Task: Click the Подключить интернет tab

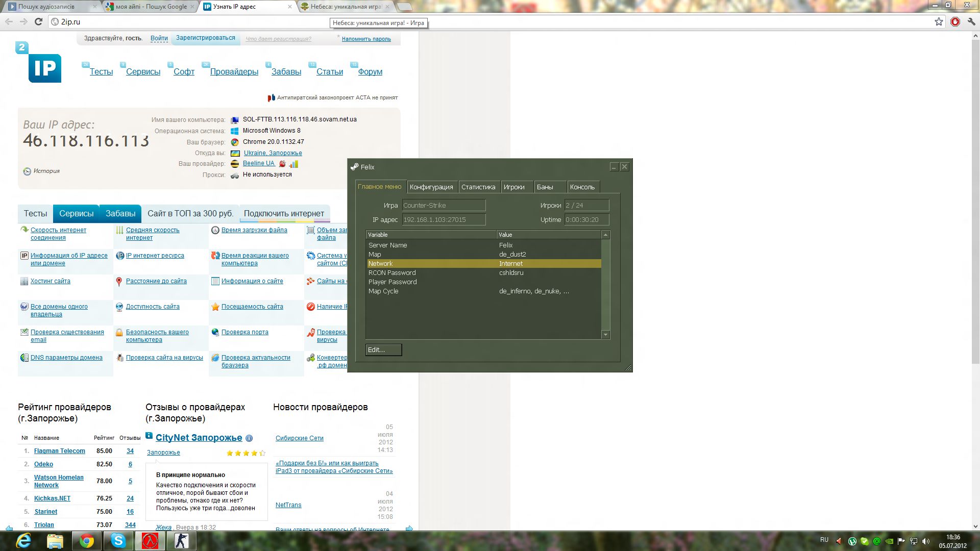Action: coord(284,214)
